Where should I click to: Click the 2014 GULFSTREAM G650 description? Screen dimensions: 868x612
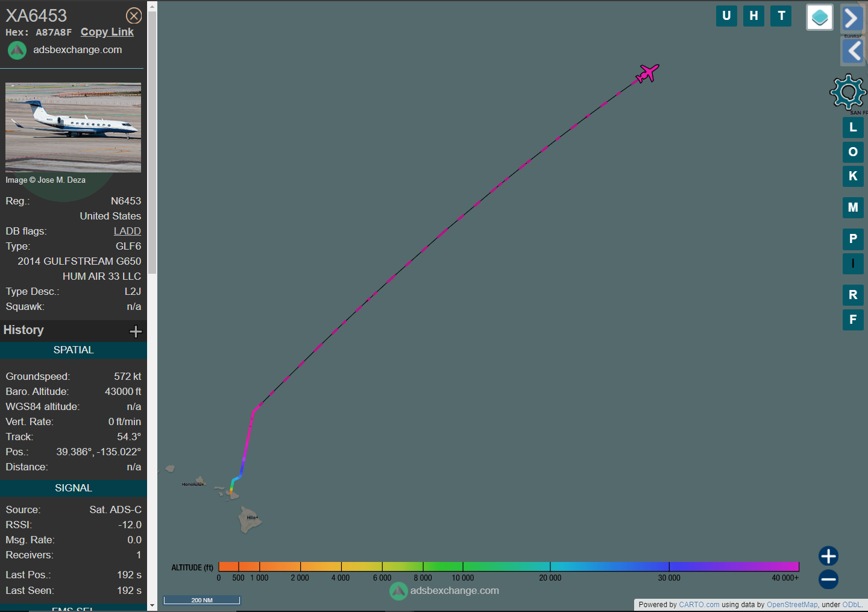click(x=80, y=261)
